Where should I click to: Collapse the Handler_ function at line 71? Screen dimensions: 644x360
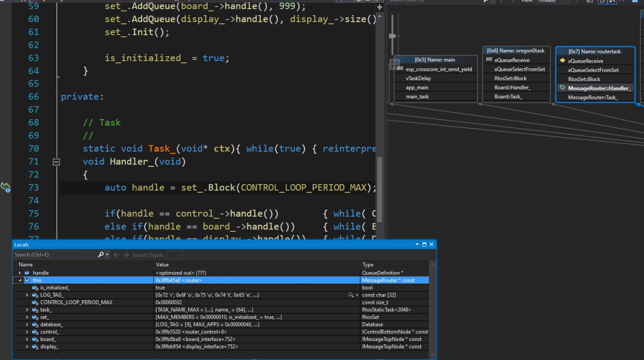[56, 162]
